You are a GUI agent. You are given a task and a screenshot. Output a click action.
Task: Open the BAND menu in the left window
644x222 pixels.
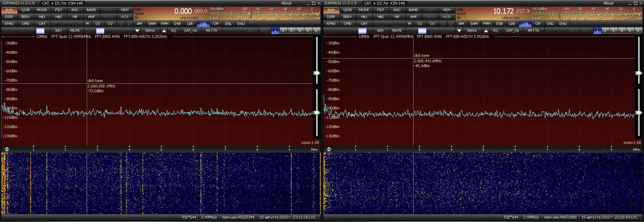pos(92,10)
